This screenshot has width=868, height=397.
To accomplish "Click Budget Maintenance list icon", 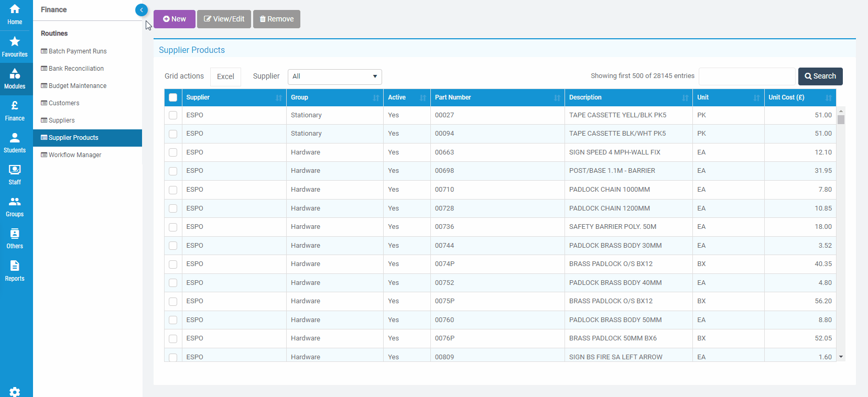I will 44,86.
